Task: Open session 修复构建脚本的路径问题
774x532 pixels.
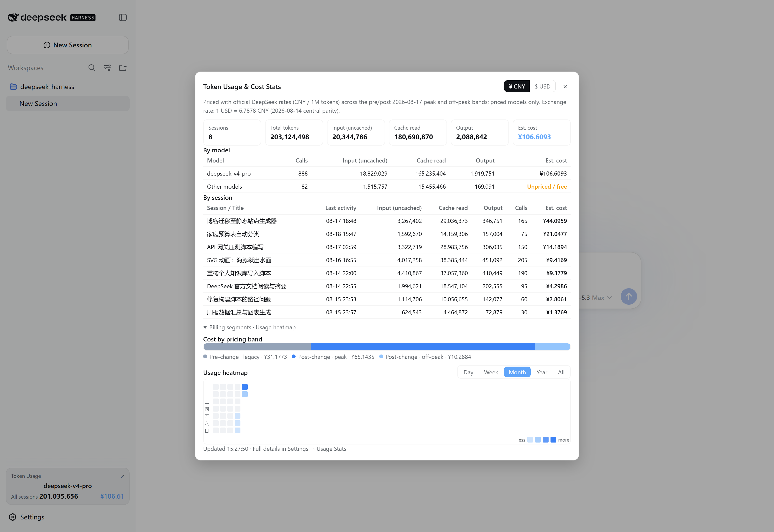Action: pyautogui.click(x=387, y=299)
